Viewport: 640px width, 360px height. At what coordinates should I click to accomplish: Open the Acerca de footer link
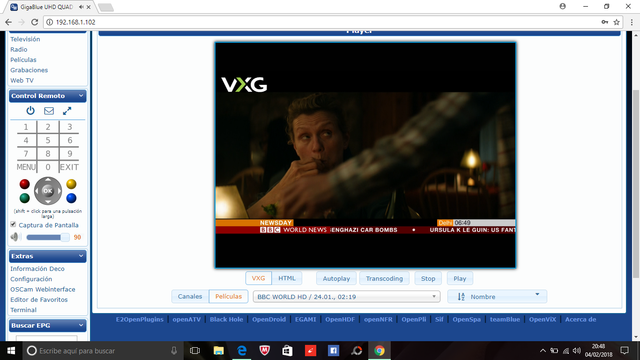pyautogui.click(x=580, y=319)
